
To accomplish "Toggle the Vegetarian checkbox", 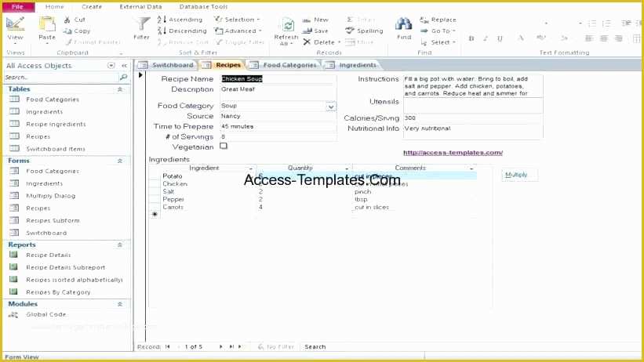I will (x=224, y=146).
